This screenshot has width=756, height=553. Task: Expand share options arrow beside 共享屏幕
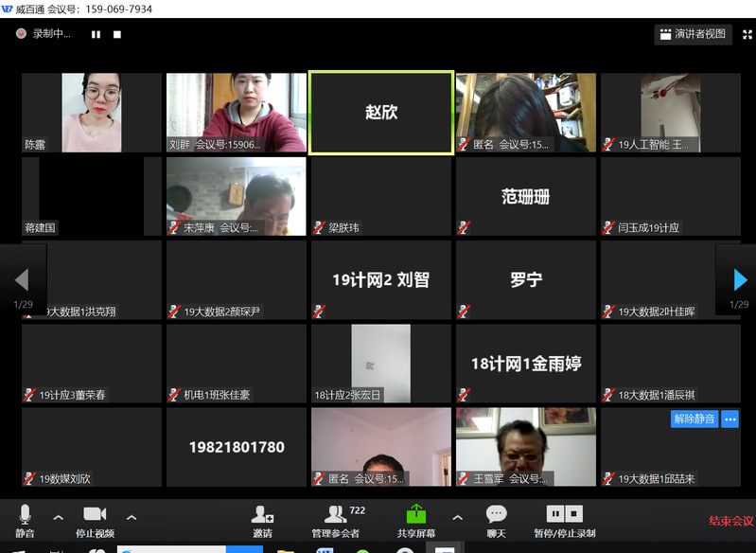click(x=458, y=517)
